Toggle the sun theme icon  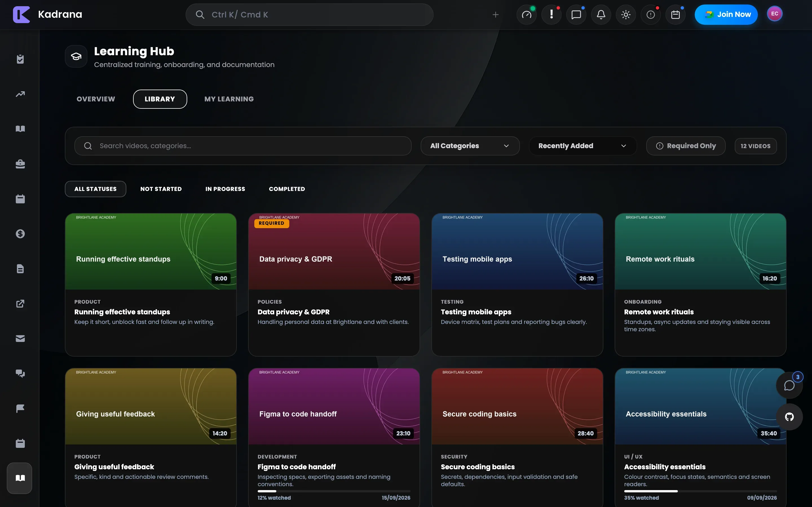[x=626, y=14]
